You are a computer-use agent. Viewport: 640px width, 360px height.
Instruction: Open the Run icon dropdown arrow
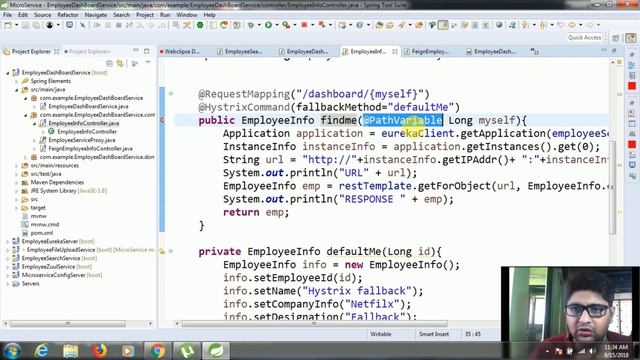[x=276, y=25]
